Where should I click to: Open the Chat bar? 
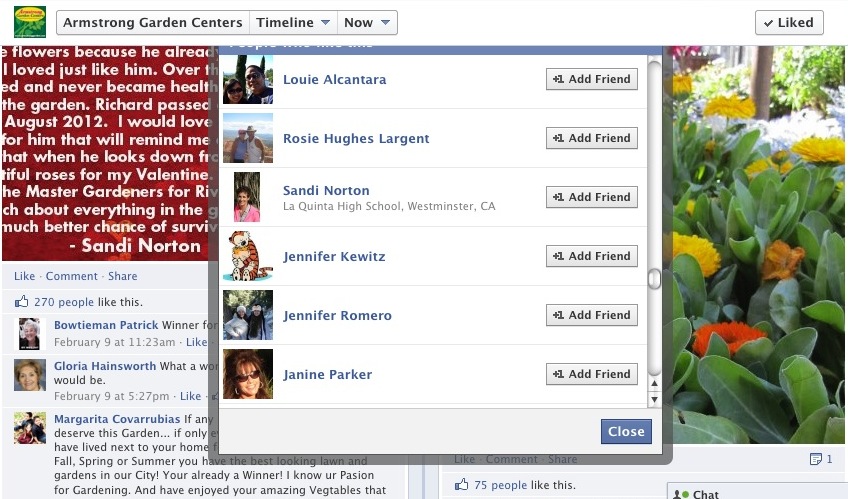coord(757,491)
